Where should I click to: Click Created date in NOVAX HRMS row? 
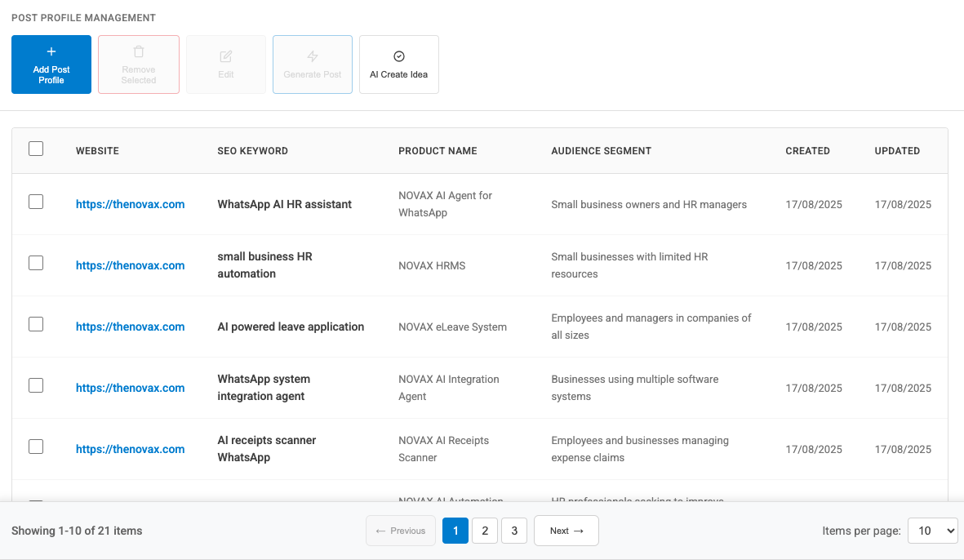pos(814,265)
